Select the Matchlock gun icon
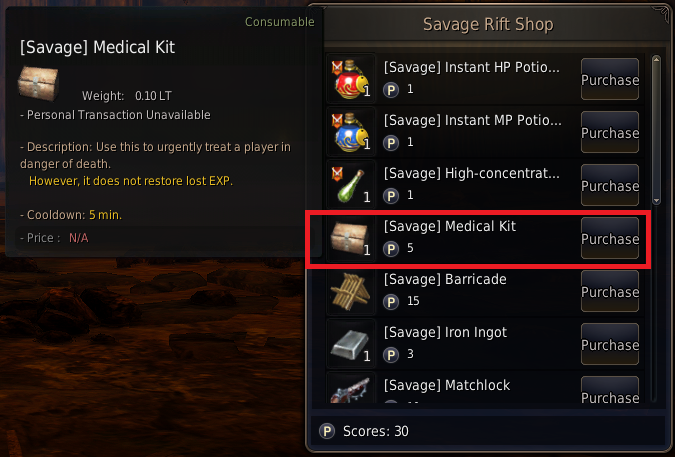675x457 pixels. click(351, 389)
